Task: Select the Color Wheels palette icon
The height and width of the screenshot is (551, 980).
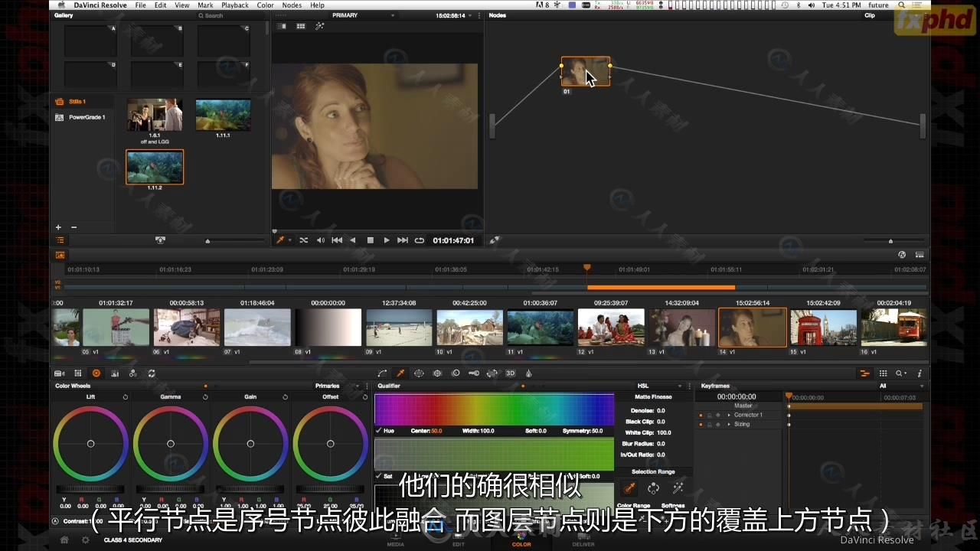Action: [x=96, y=373]
